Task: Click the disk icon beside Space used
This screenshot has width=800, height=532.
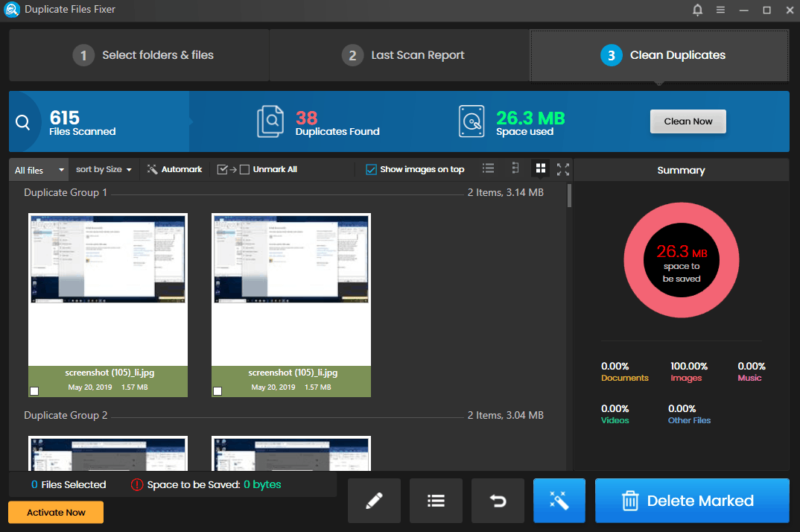Action: (472, 121)
